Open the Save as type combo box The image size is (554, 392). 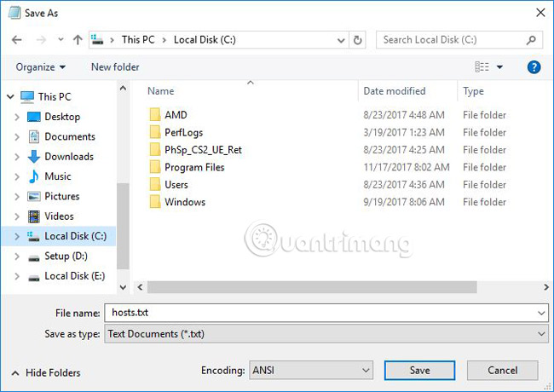tap(326, 334)
